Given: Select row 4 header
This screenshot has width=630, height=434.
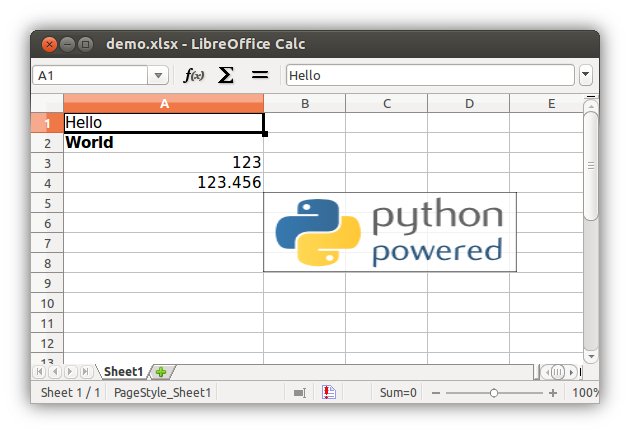Looking at the screenshot, I should pos(47,182).
